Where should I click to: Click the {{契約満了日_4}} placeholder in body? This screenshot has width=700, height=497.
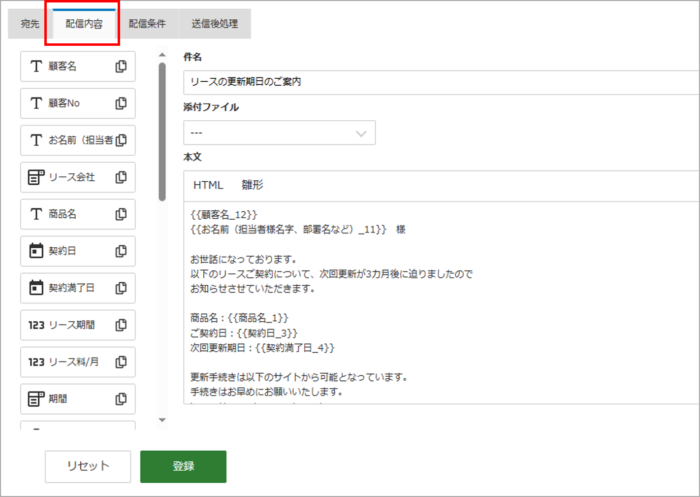(x=295, y=347)
